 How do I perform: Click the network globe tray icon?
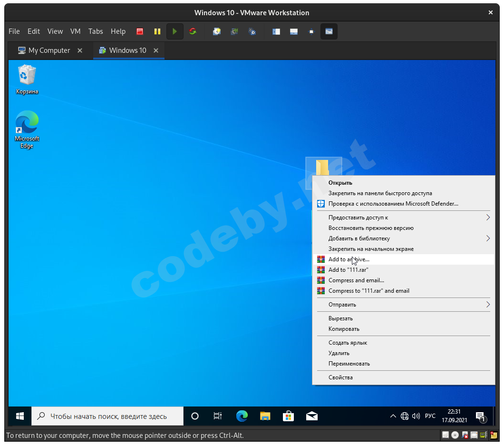[x=405, y=416]
